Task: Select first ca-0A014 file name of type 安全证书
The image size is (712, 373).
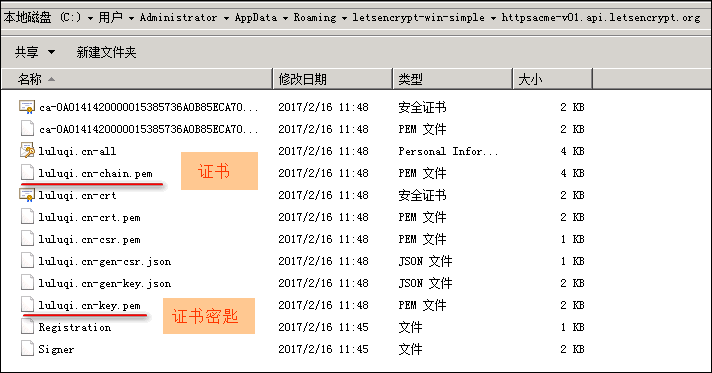Action: pos(148,107)
